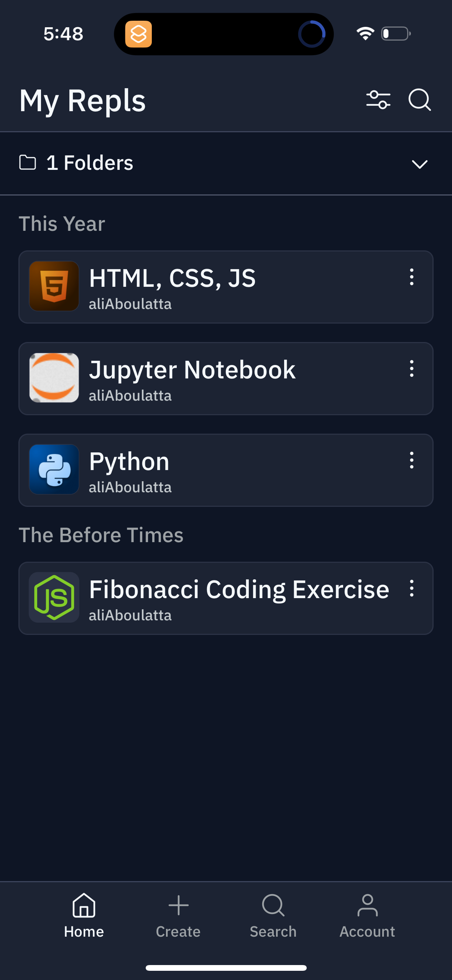Select the Home tab
This screenshot has height=980, width=452.
pyautogui.click(x=84, y=915)
